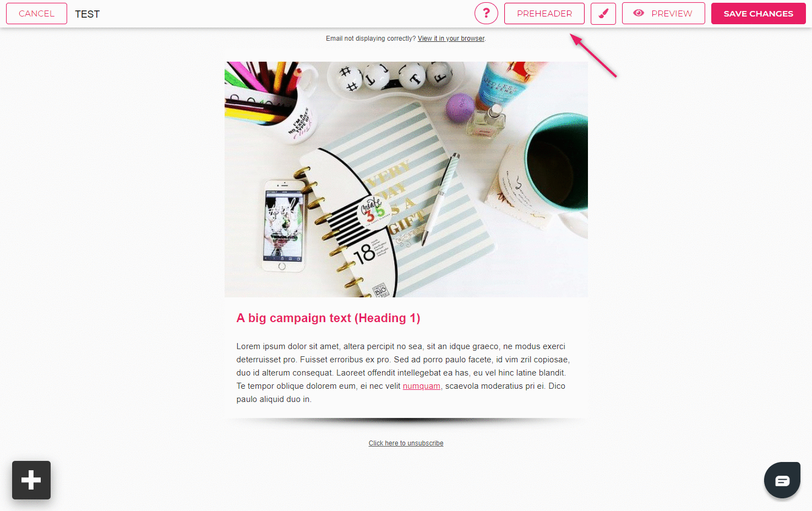Open the help question mark icon
Viewport: 812px width, 511px height.
486,13
